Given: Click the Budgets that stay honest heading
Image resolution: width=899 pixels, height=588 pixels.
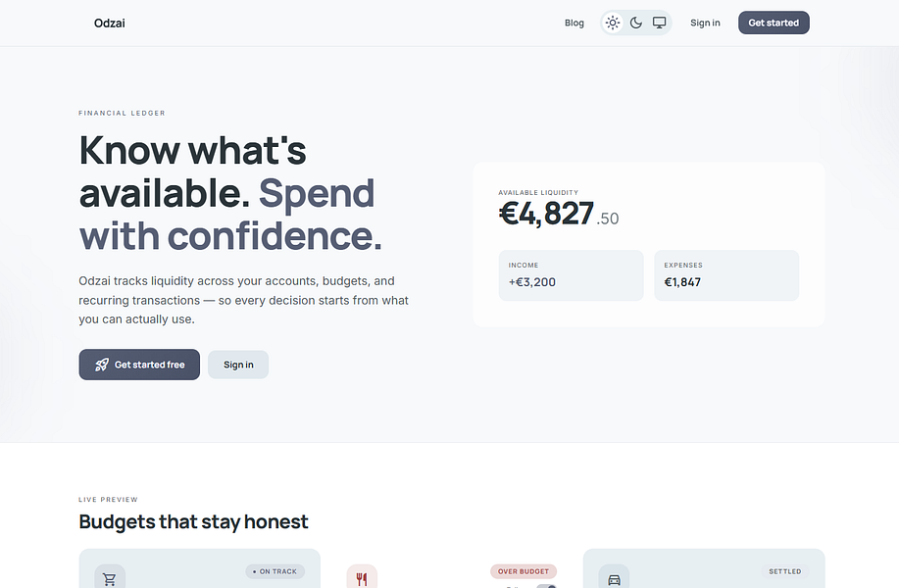Looking at the screenshot, I should click(x=193, y=521).
